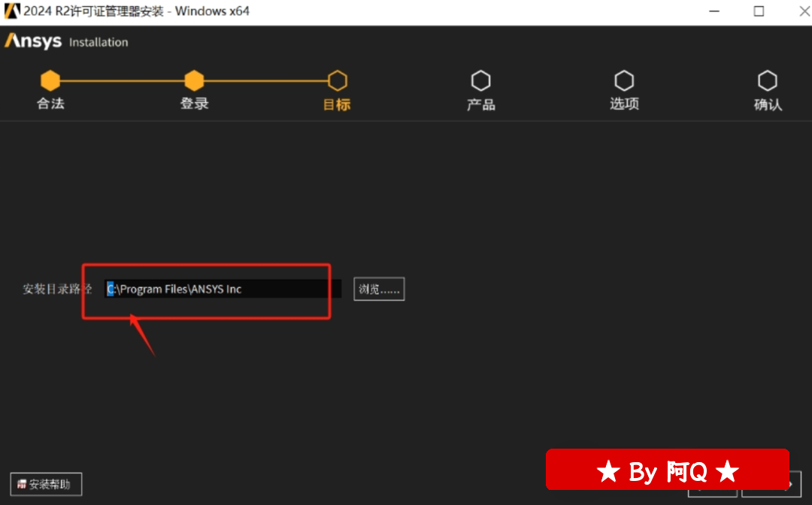812x505 pixels.
Task: Minimize the installer window
Action: (714, 11)
